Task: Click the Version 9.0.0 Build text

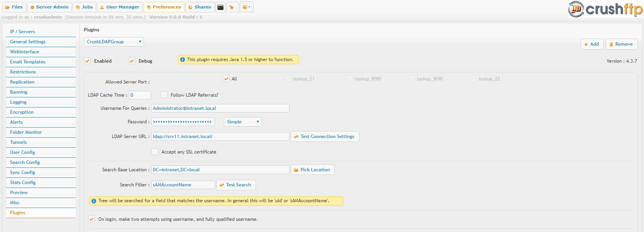Action: 176,17
